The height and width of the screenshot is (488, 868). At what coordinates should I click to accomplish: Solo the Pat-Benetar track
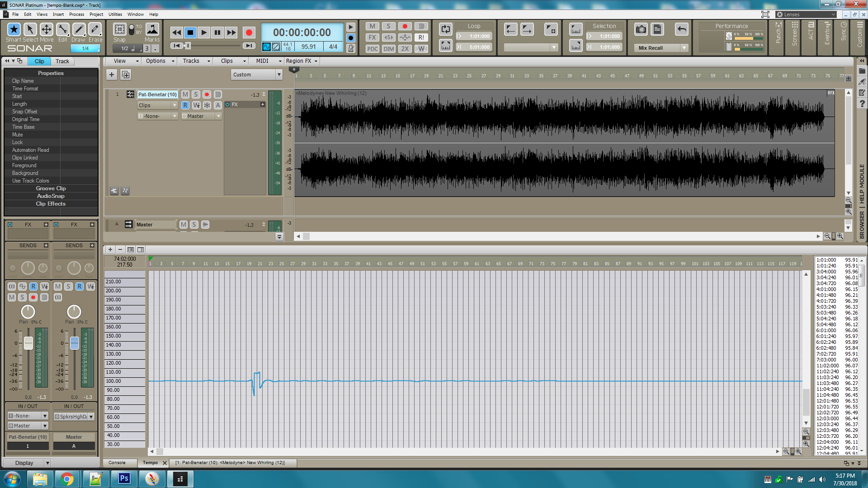[x=196, y=94]
